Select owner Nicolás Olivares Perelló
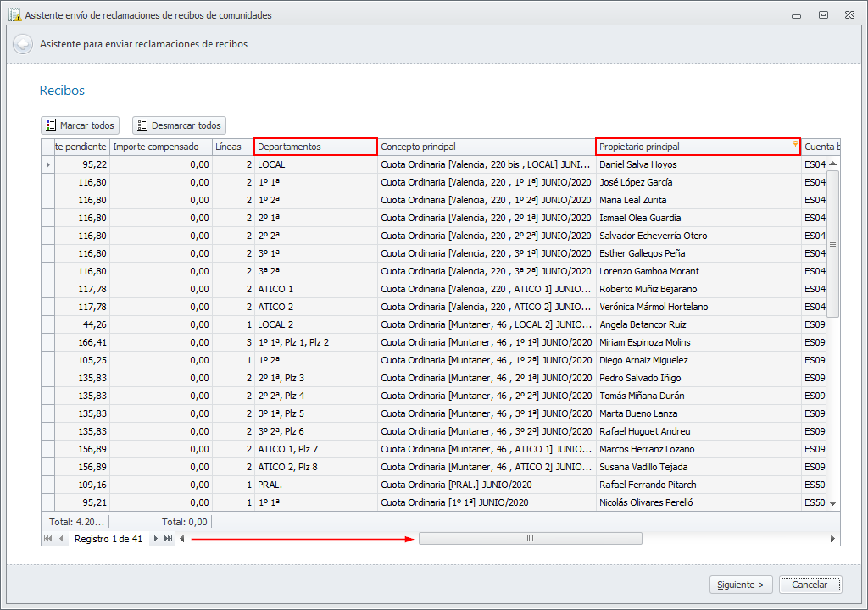The image size is (868, 610). [x=646, y=502]
